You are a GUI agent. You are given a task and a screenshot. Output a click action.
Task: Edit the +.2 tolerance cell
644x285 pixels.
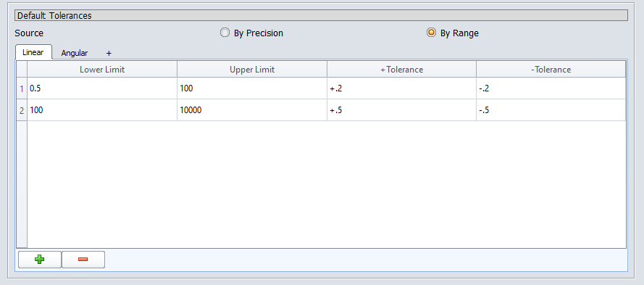401,88
